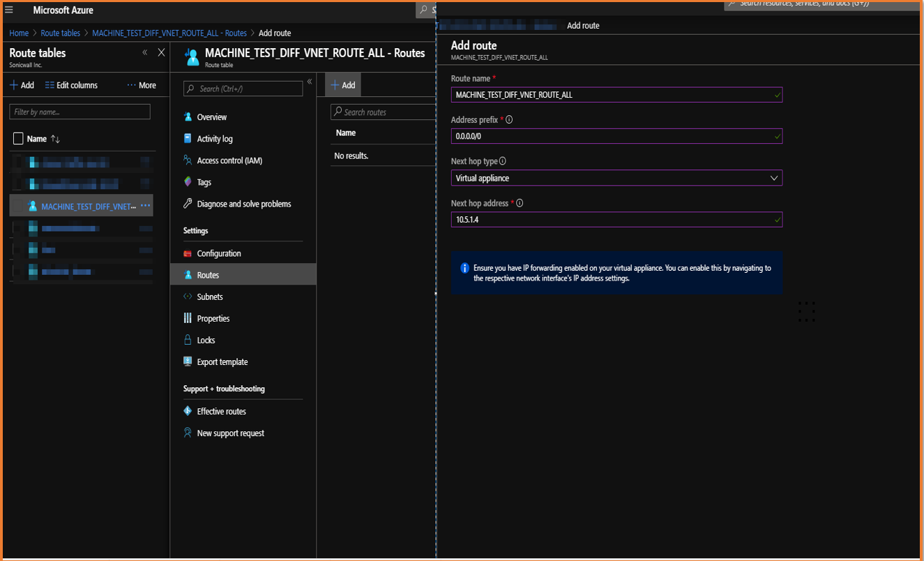The image size is (924, 561).
Task: Open the Route tables breadcrumb link
Action: (x=61, y=33)
